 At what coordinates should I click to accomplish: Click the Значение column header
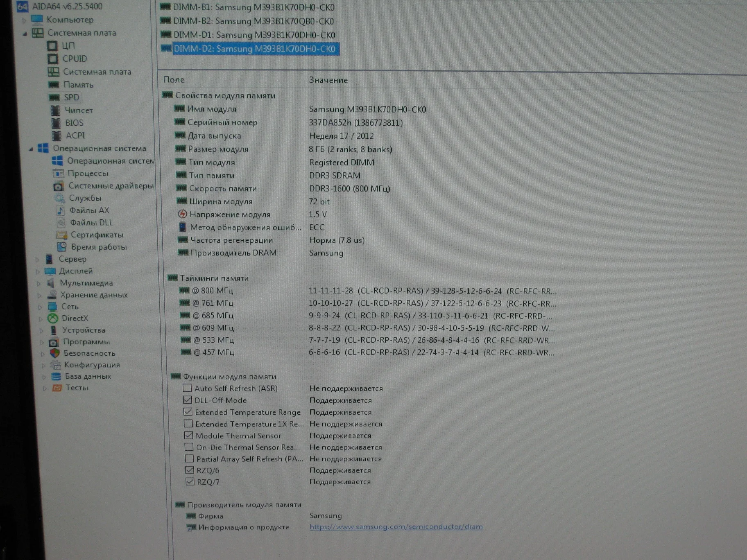point(328,80)
